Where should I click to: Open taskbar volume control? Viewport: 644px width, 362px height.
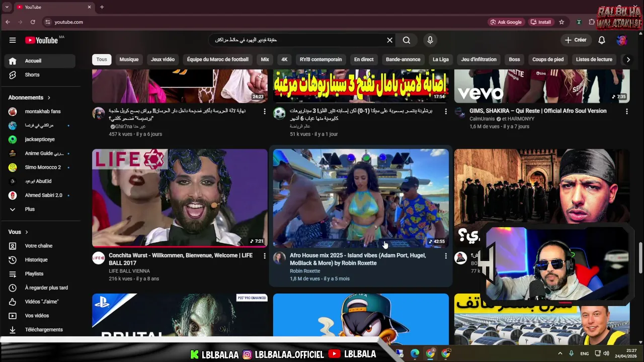click(x=606, y=353)
